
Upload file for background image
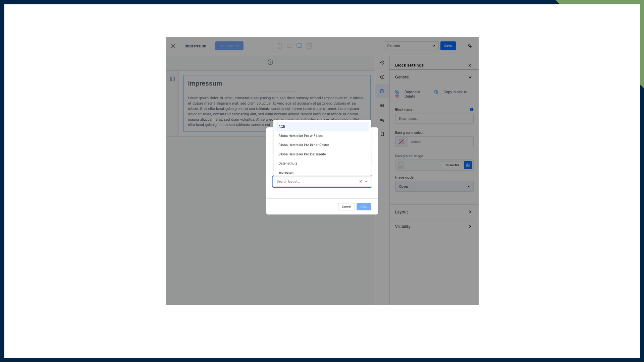pyautogui.click(x=452, y=165)
